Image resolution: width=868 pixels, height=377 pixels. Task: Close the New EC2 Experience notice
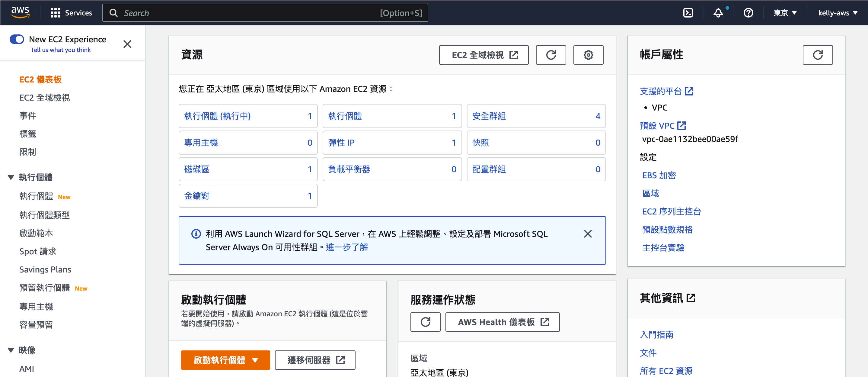[x=127, y=44]
